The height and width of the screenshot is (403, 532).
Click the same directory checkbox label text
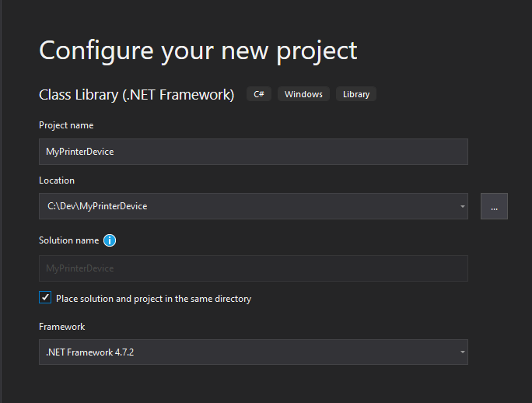pos(153,299)
